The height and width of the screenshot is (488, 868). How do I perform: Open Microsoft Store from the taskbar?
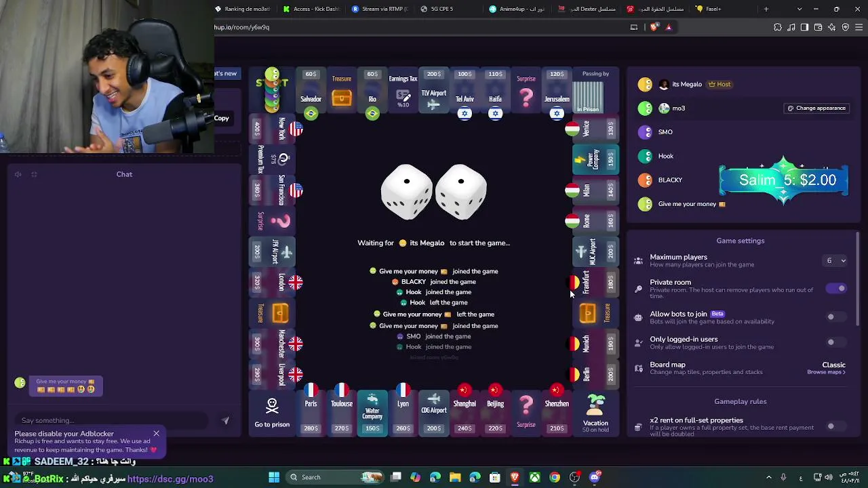point(495,477)
